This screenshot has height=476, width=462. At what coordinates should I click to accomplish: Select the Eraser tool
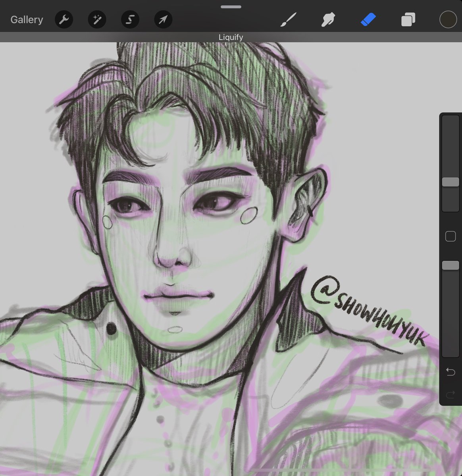click(x=368, y=19)
